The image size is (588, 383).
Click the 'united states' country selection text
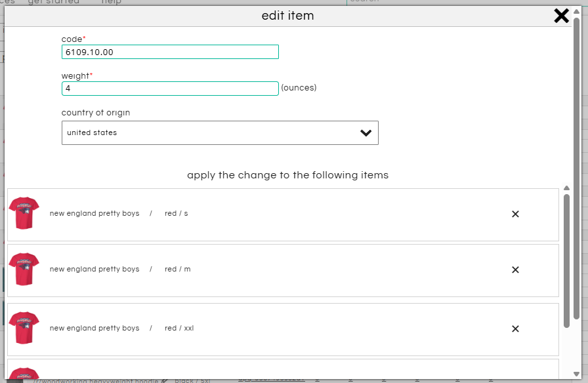pyautogui.click(x=92, y=132)
